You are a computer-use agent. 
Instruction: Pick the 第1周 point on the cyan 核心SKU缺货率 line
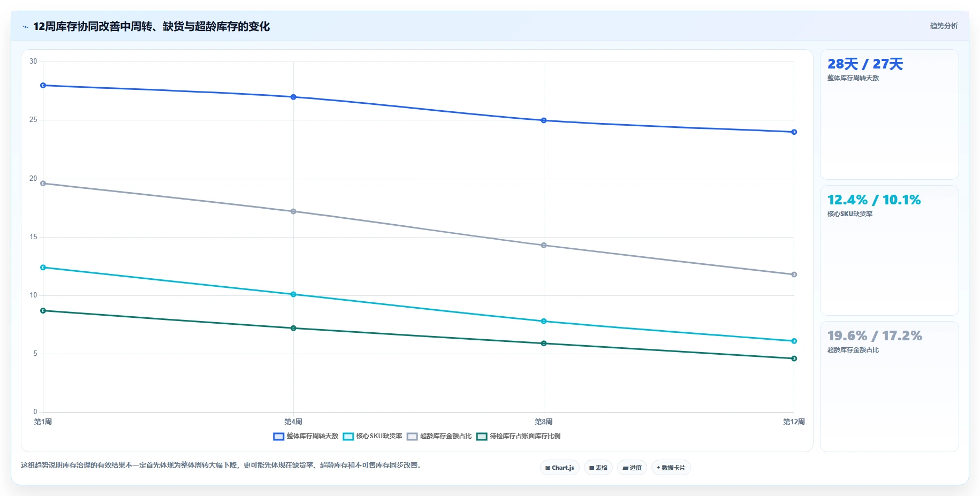coord(43,268)
